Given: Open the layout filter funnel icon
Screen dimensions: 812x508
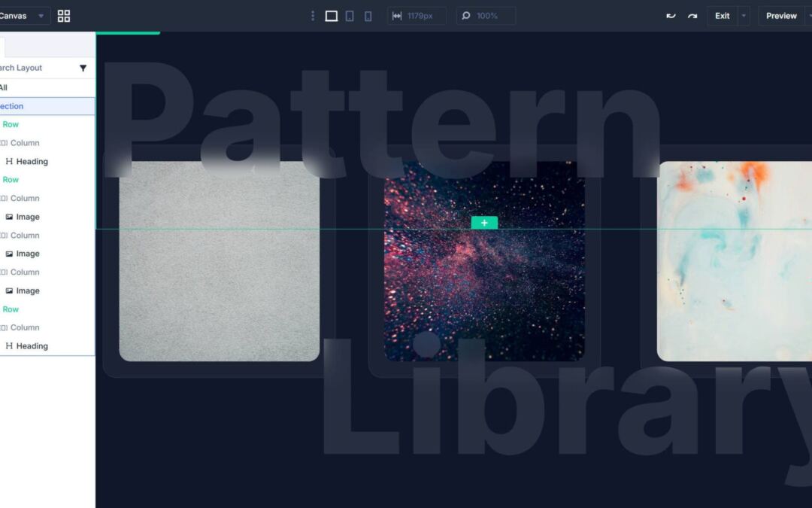Looking at the screenshot, I should (83, 67).
